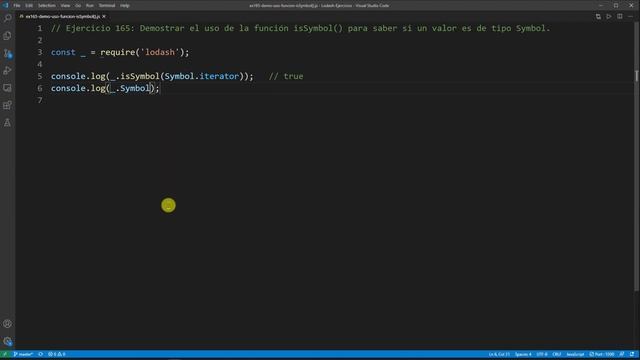Open the Go menu

click(x=78, y=6)
